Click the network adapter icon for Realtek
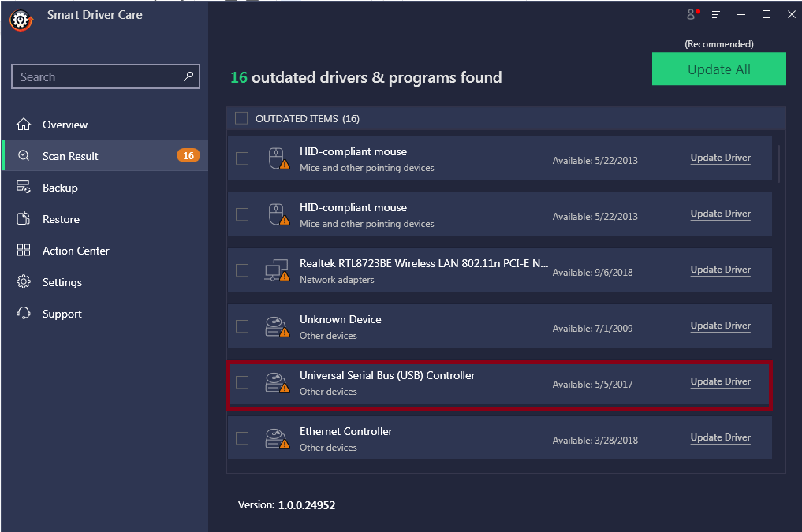The height and width of the screenshot is (532, 802). tap(277, 270)
